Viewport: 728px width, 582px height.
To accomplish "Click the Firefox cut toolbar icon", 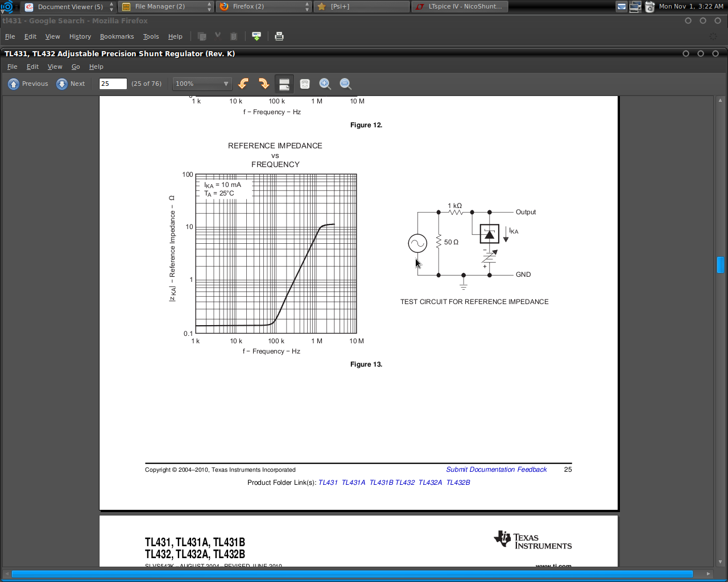I will click(218, 35).
